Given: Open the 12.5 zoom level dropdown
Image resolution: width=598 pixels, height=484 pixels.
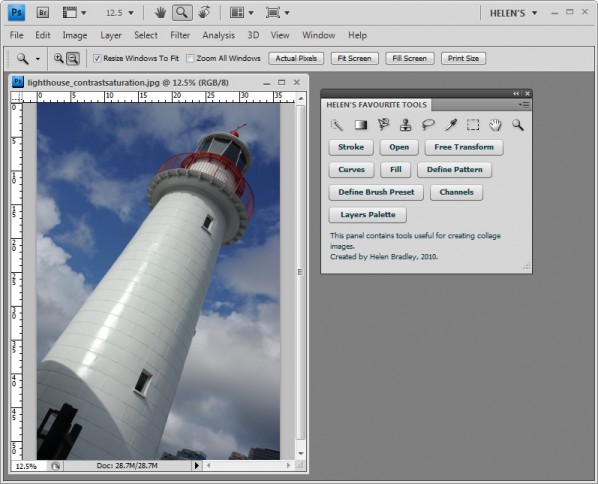Looking at the screenshot, I should (x=120, y=13).
